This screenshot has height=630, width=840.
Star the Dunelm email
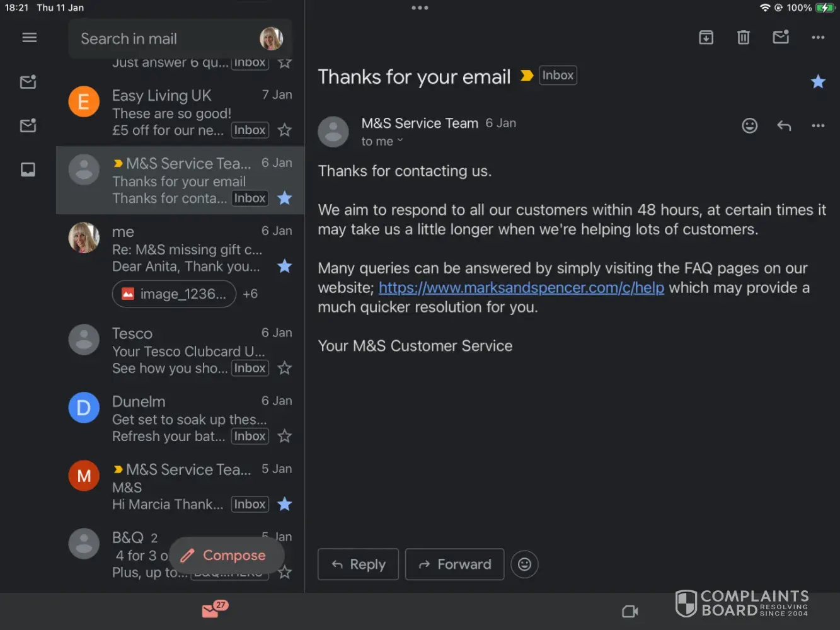tap(285, 436)
